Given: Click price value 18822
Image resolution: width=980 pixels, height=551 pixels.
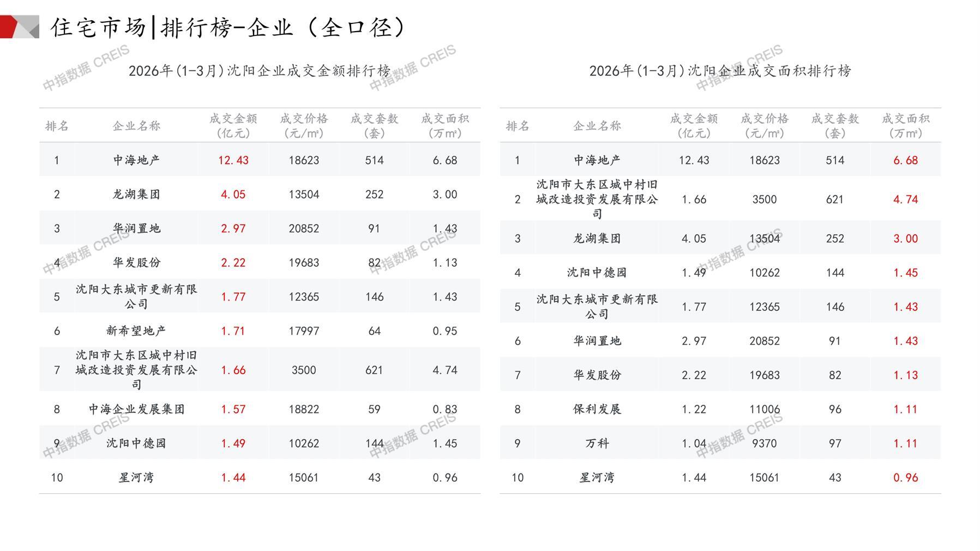Looking at the screenshot, I should (x=304, y=409).
